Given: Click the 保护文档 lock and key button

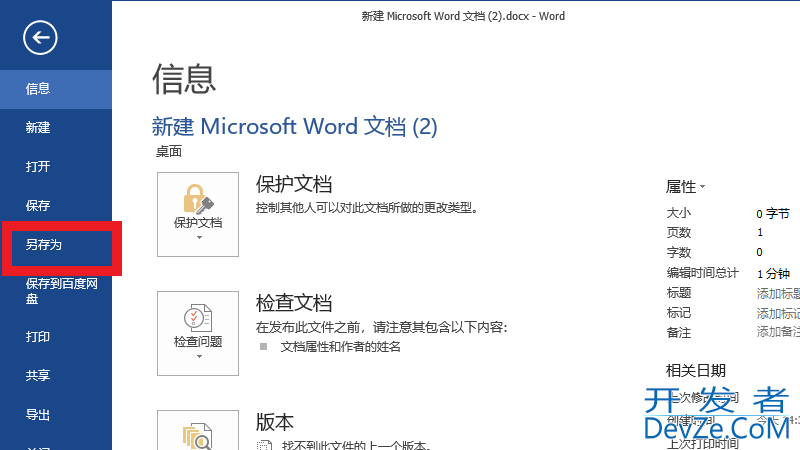Looking at the screenshot, I should tap(198, 214).
